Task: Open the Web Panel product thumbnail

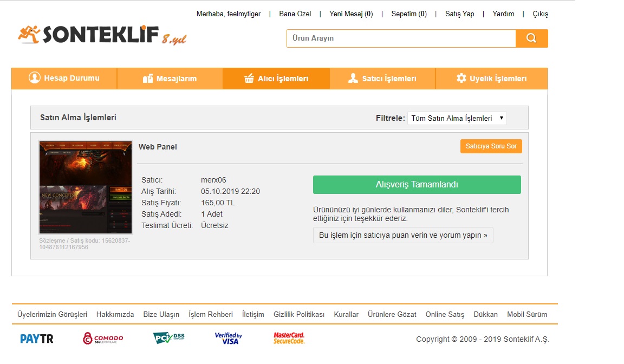Action: (x=86, y=187)
